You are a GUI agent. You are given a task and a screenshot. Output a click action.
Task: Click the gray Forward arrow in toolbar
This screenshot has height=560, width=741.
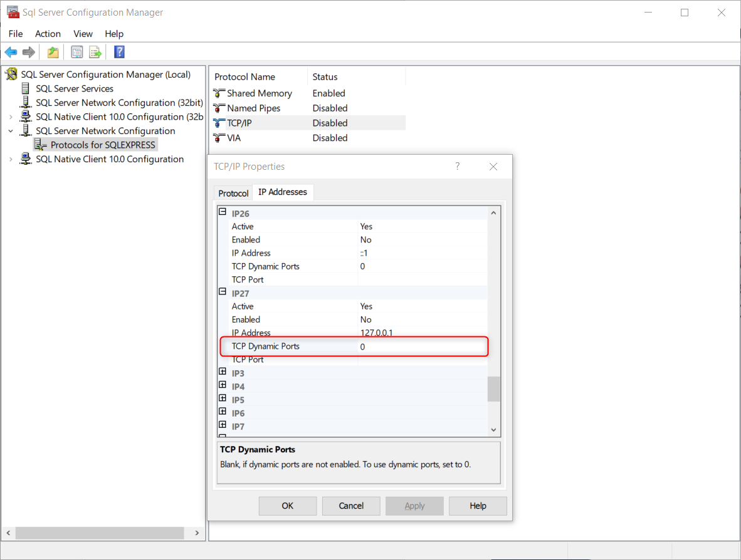(x=29, y=52)
